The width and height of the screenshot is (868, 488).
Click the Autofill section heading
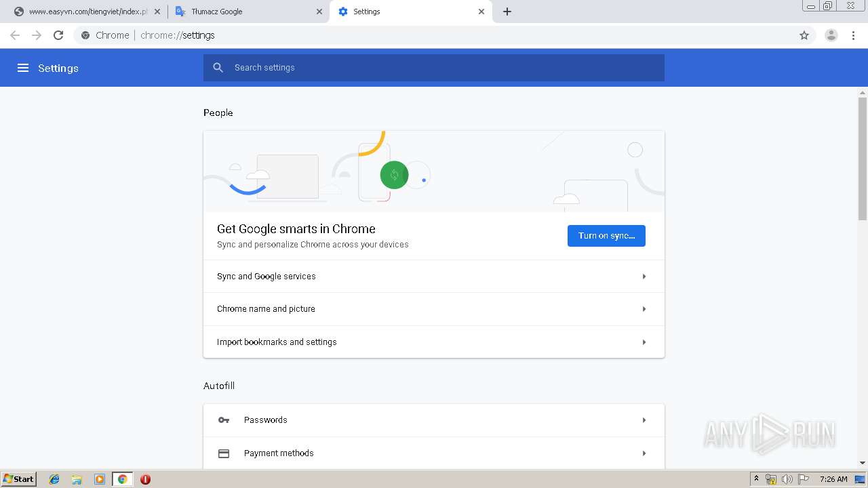(219, 386)
